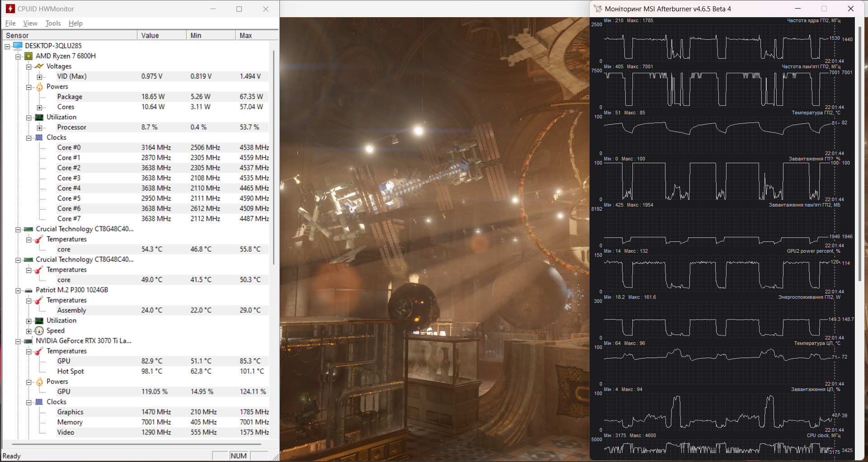Viewport: 868px width, 462px height.
Task: Open the Help menu
Action: (x=75, y=24)
